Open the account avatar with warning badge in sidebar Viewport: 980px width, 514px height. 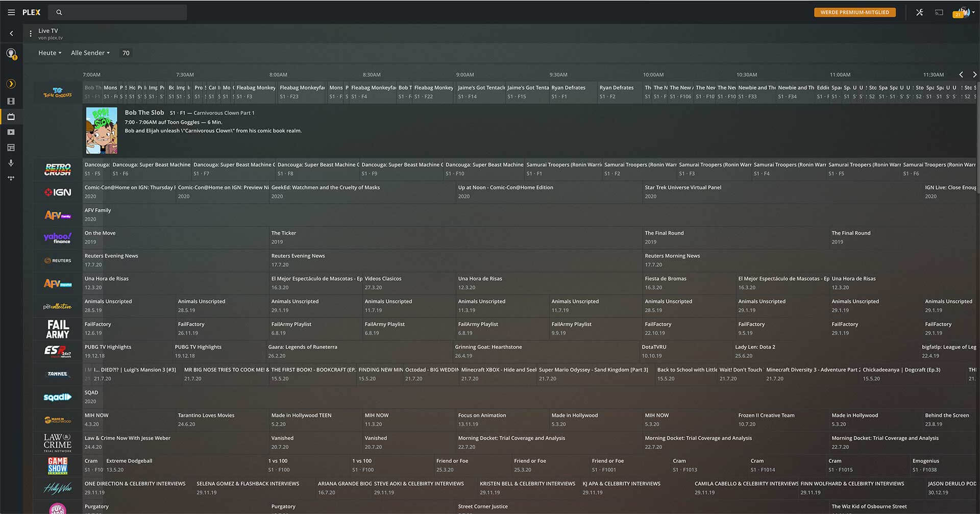11,54
